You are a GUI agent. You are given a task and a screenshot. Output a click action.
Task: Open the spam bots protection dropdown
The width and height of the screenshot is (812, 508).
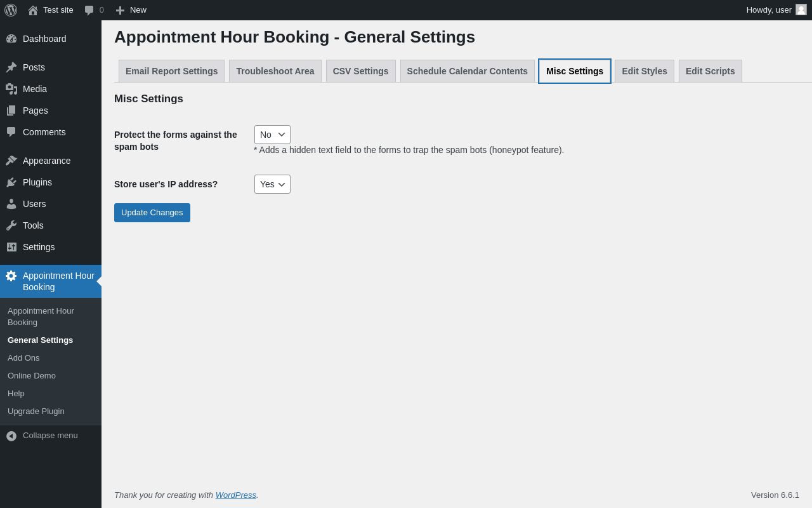point(272,135)
